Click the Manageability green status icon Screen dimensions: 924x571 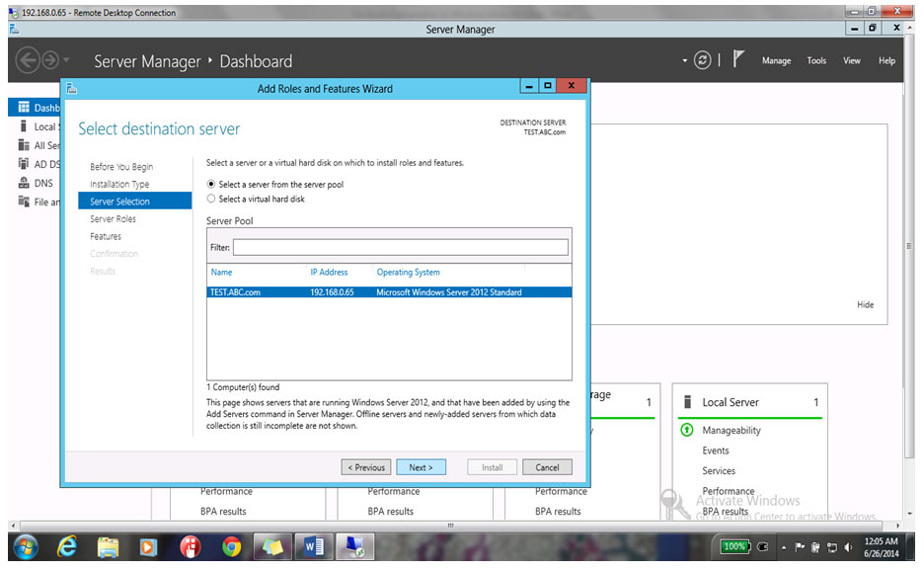tap(686, 430)
